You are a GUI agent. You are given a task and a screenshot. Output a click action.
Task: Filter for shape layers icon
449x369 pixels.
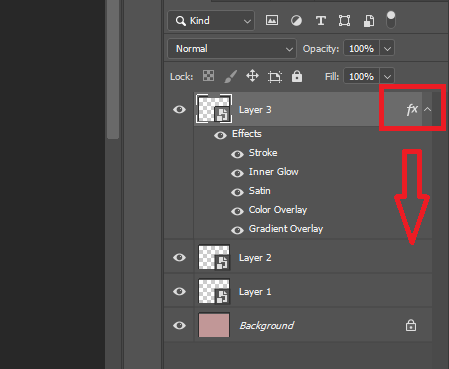344,21
